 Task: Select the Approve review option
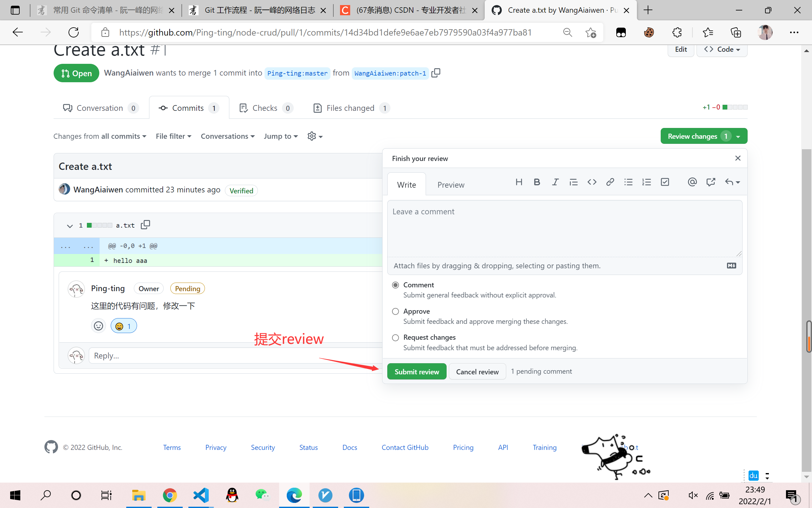coord(396,311)
